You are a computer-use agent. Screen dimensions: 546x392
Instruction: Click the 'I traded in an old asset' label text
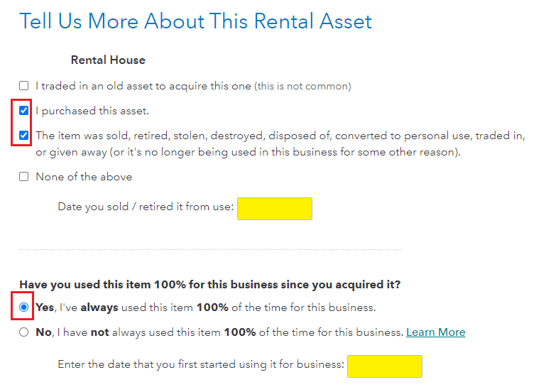143,86
